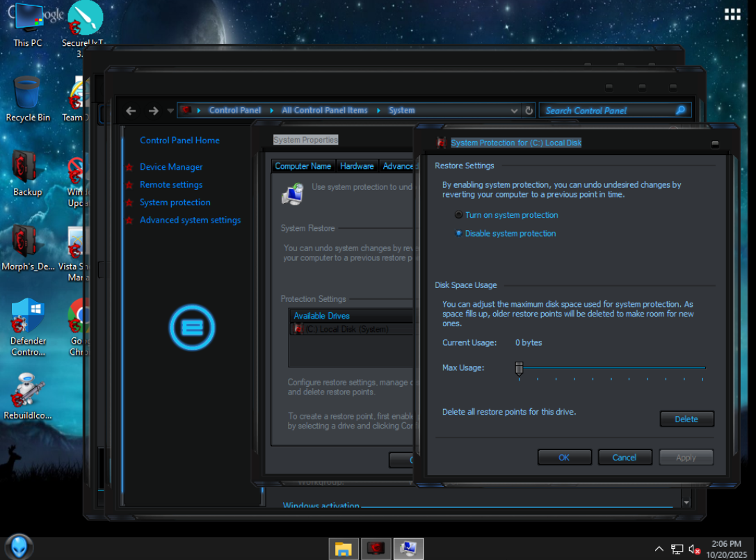Viewport: 756px width, 560px height.
Task: Open Defender Control desktop icon
Action: click(x=28, y=328)
